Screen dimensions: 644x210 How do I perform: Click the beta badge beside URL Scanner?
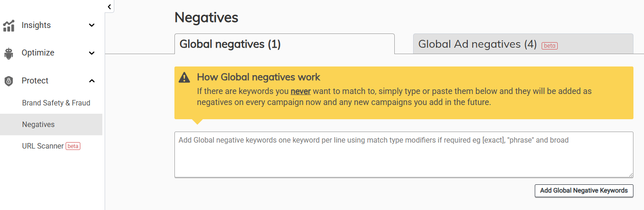73,146
